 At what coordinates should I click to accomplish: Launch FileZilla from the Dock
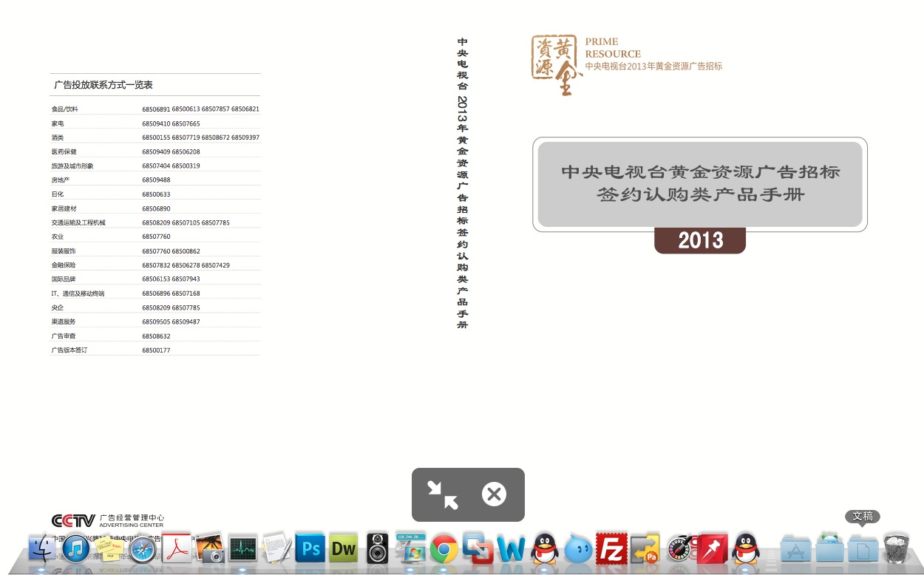[612, 549]
